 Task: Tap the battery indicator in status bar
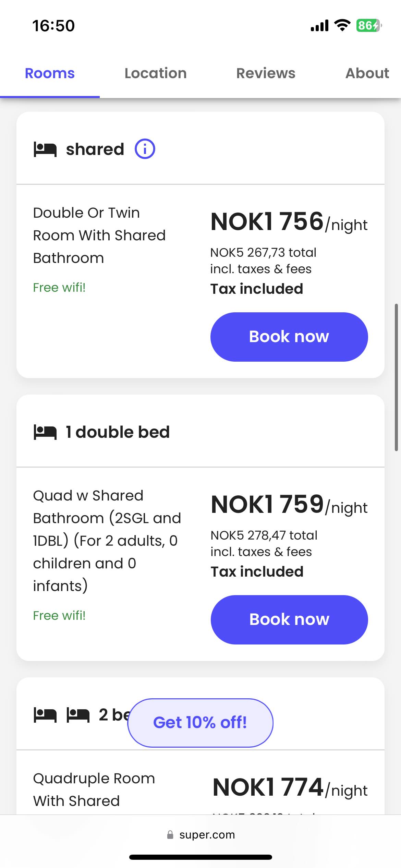369,25
